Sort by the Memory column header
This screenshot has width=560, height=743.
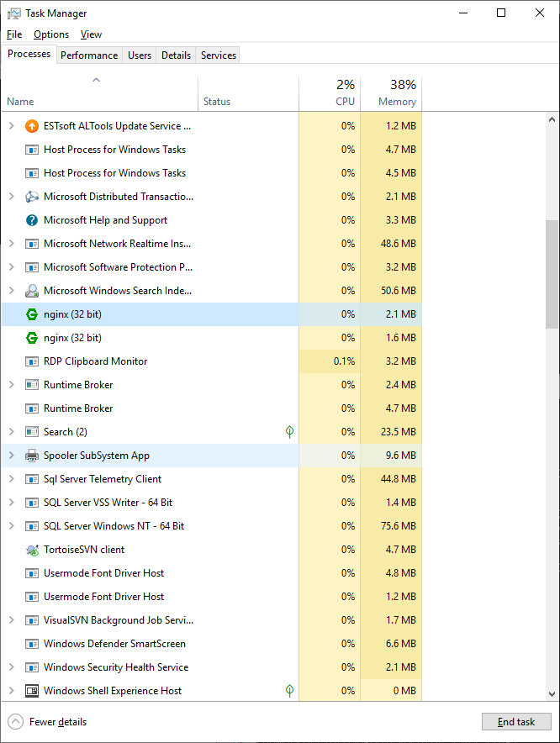(x=391, y=94)
